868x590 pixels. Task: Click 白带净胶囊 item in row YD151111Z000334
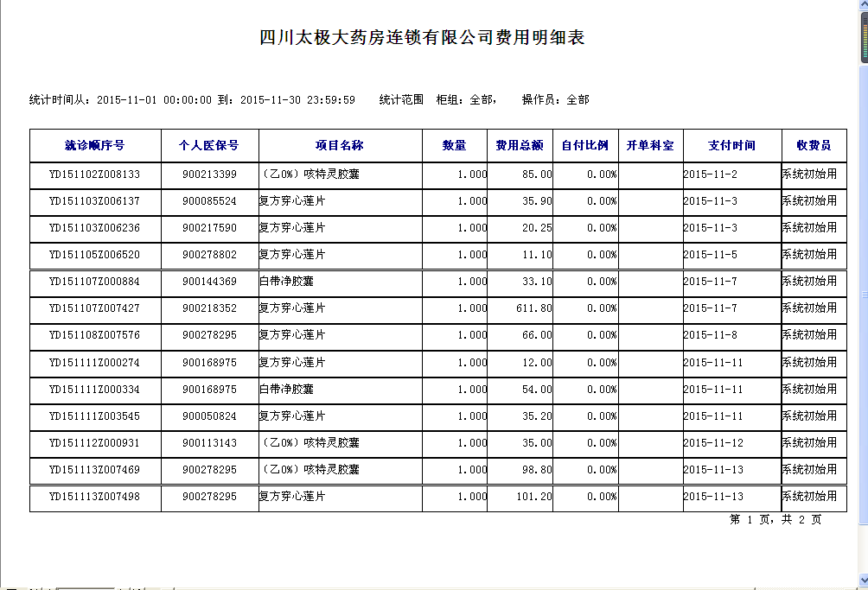[x=287, y=390]
